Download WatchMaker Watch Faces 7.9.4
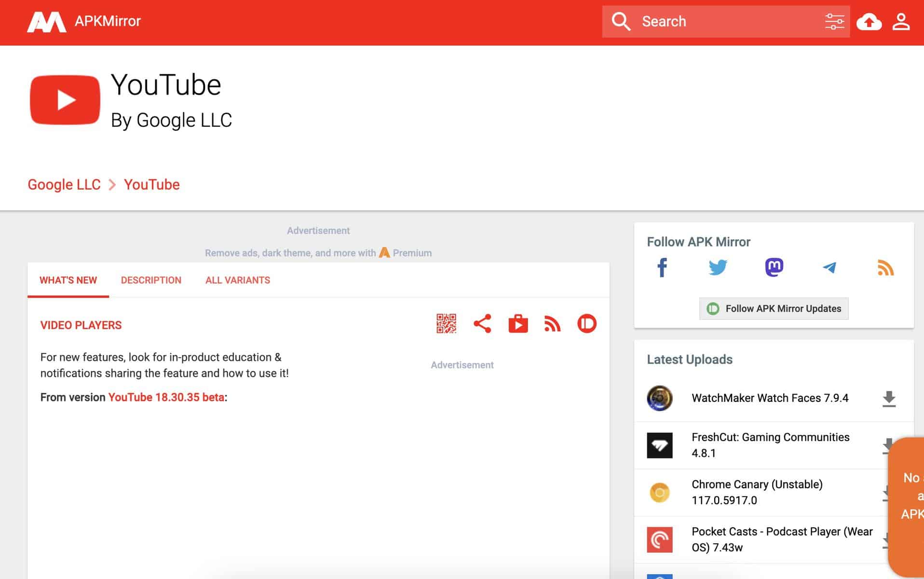This screenshot has height=579, width=924. coord(889,399)
